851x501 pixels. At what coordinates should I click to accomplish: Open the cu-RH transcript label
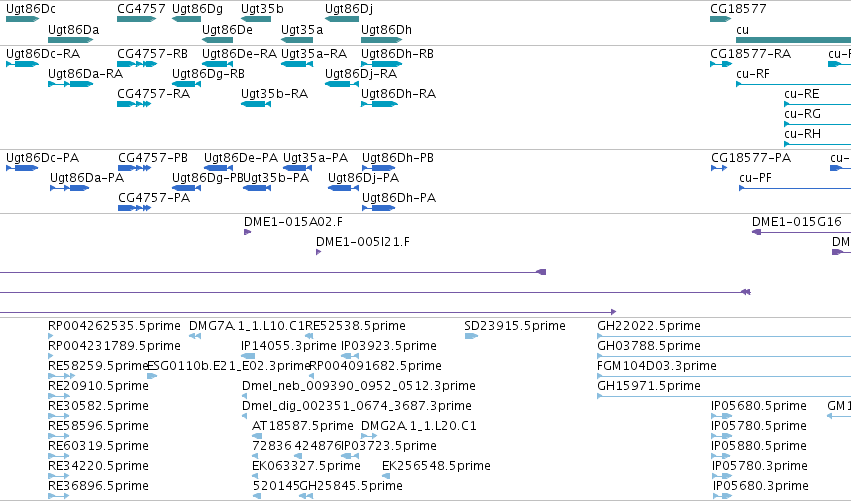coord(802,134)
